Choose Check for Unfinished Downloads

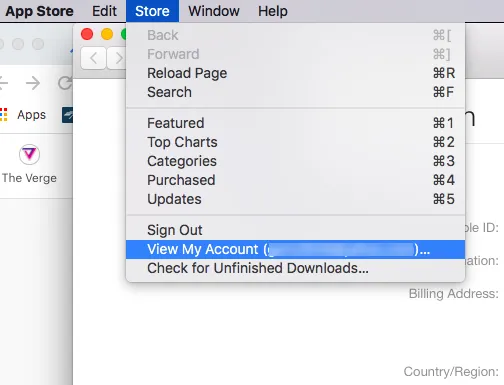[x=295, y=268]
